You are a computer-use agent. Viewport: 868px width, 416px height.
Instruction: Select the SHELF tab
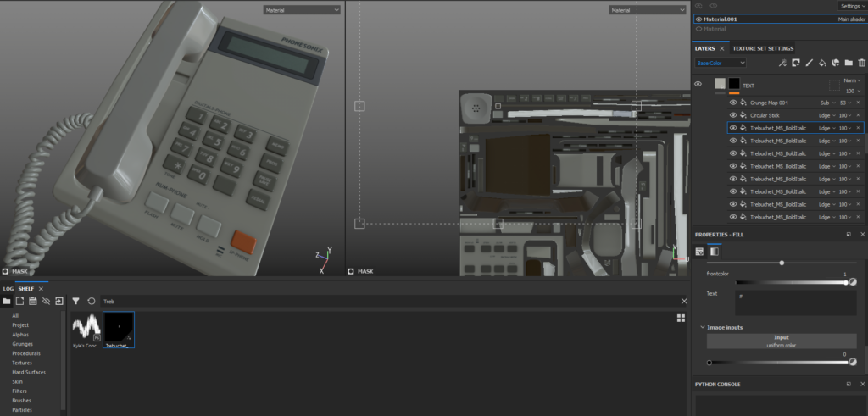(x=26, y=289)
